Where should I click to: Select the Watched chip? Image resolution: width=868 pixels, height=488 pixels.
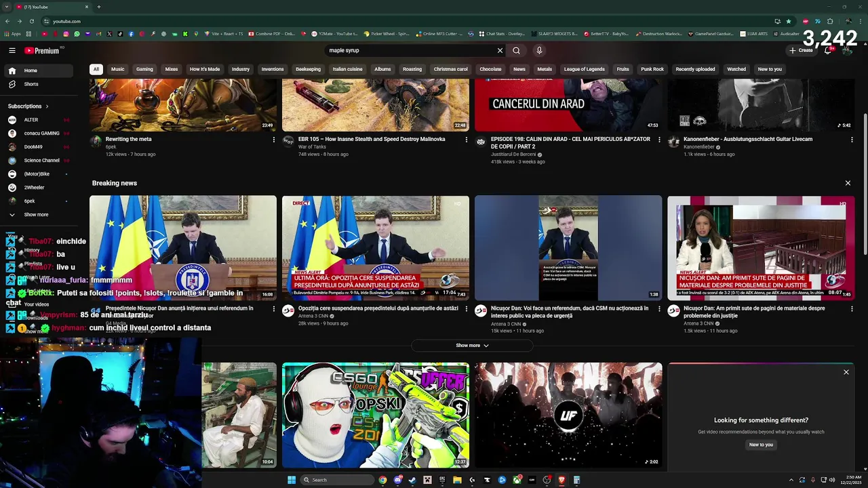pos(736,69)
